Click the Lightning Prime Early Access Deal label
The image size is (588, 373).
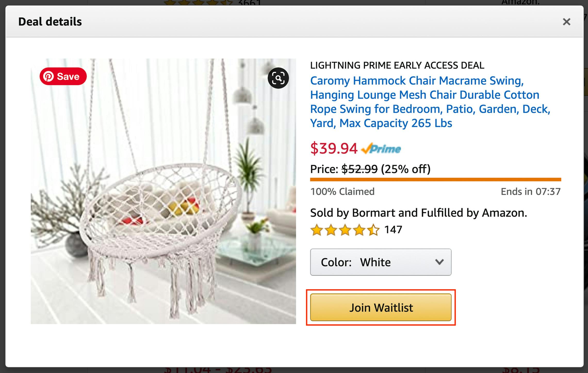pos(397,65)
